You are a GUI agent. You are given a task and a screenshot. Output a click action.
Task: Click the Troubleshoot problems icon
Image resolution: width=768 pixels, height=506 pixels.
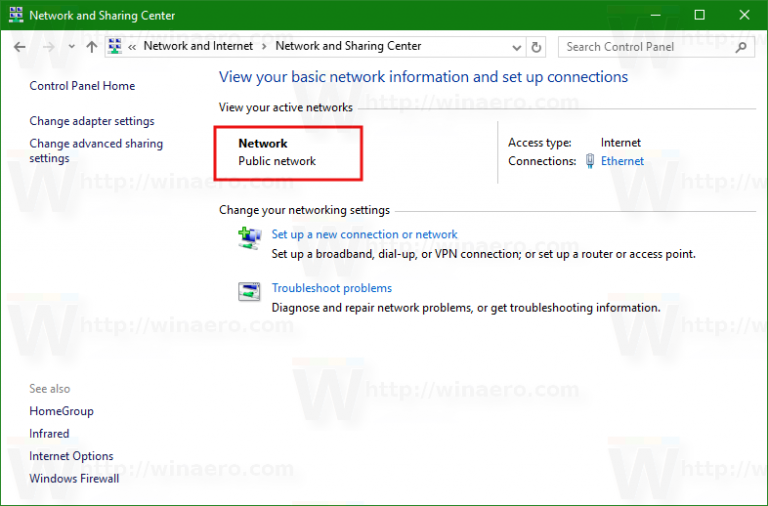pyautogui.click(x=249, y=291)
